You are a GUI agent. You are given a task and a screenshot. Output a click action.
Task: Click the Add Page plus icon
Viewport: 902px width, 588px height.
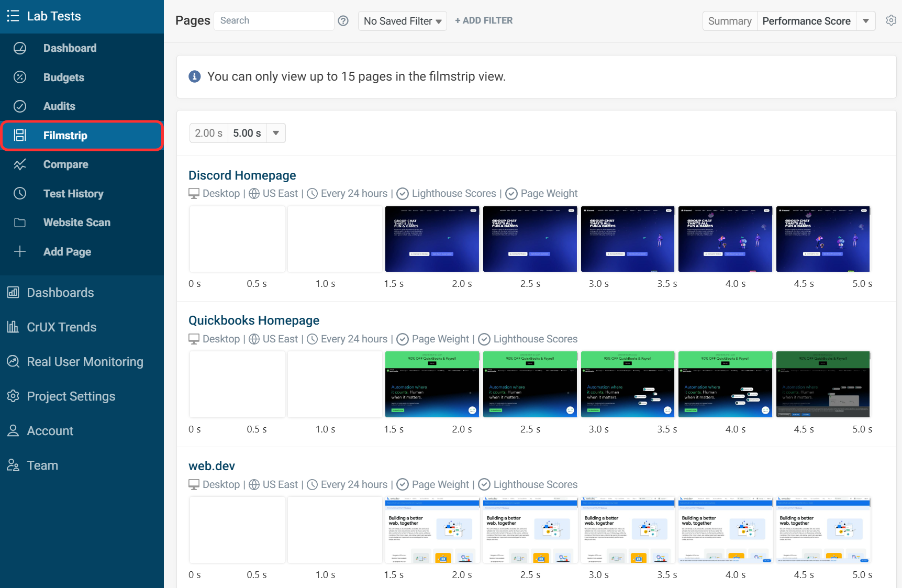(20, 252)
